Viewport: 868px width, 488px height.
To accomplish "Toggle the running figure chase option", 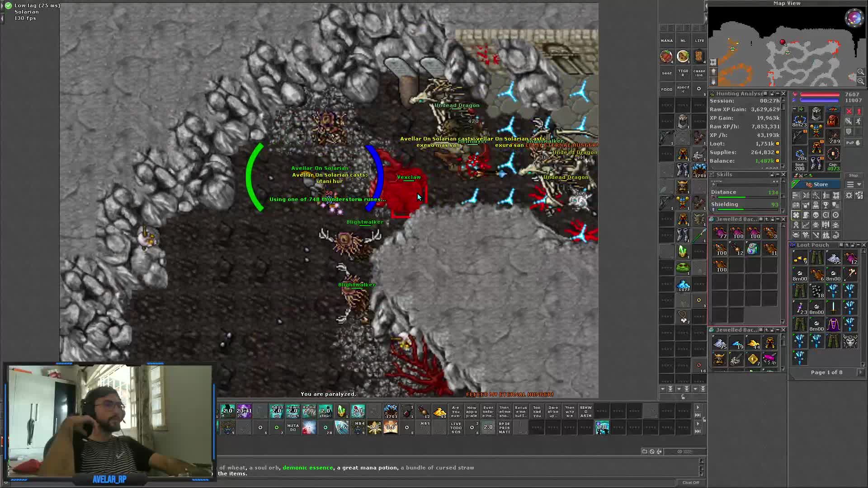I will pos(859,121).
